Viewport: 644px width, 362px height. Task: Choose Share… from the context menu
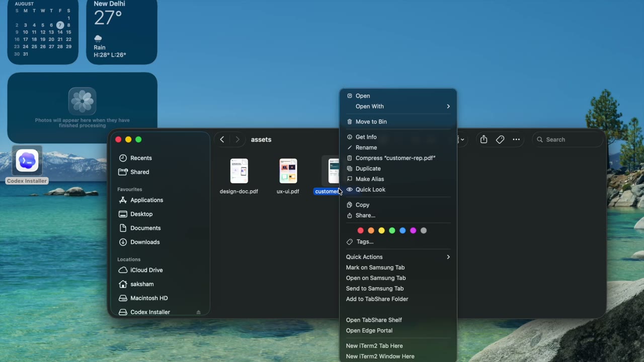point(398,215)
